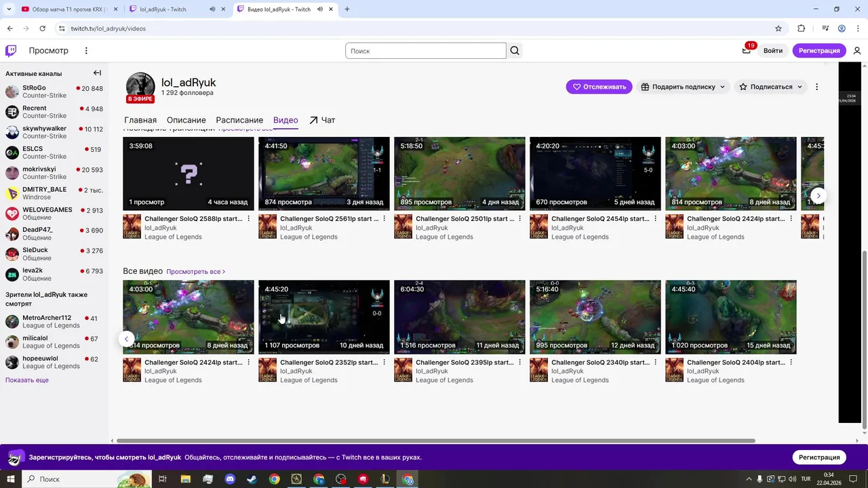Screen dimensions: 868x488
Task: Collapse the Активные каналы sidebar
Action: (97, 73)
